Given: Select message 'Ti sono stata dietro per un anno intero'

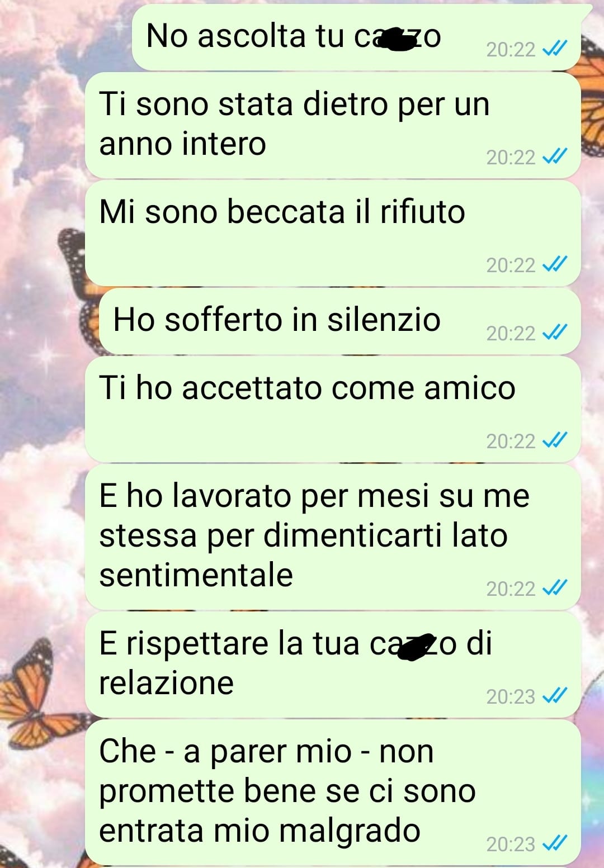Looking at the screenshot, I should pyautogui.click(x=333, y=125).
